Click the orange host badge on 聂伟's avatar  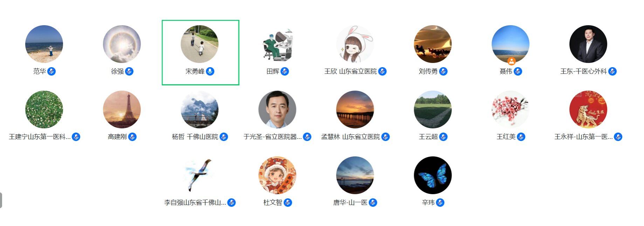[x=512, y=61]
